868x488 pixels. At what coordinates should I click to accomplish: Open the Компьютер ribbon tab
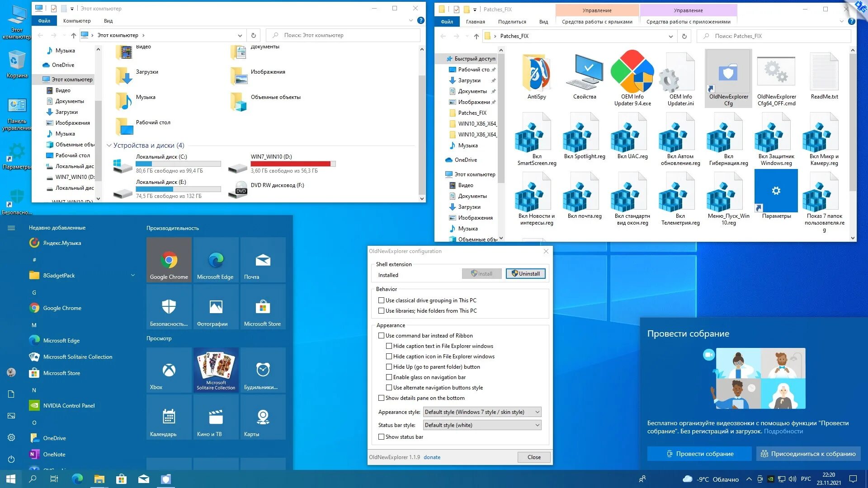77,21
